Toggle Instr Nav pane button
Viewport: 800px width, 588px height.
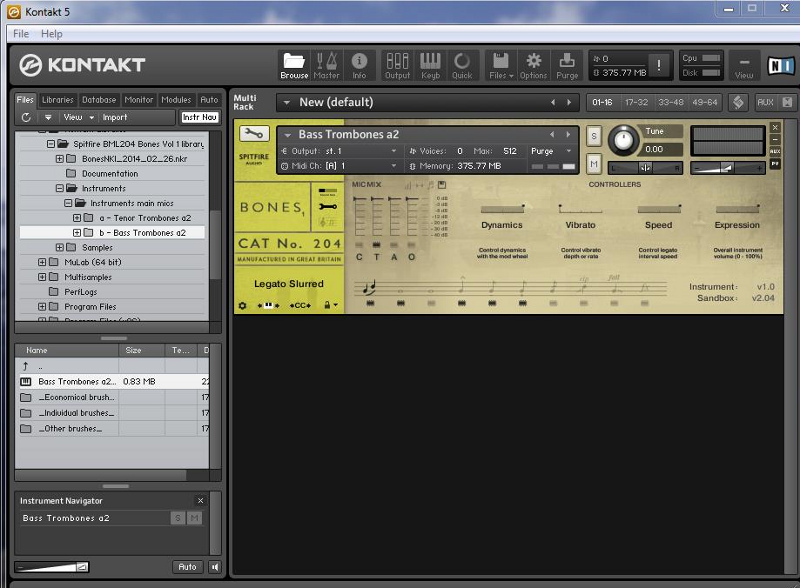click(200, 117)
